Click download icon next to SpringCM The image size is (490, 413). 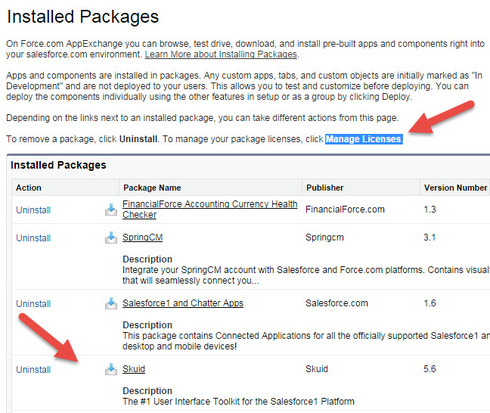tap(111, 238)
